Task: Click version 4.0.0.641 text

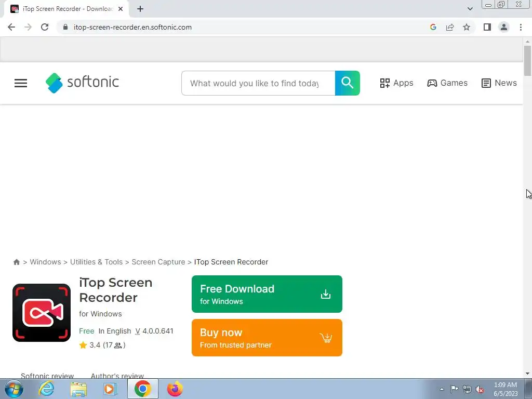Action: tap(154, 331)
